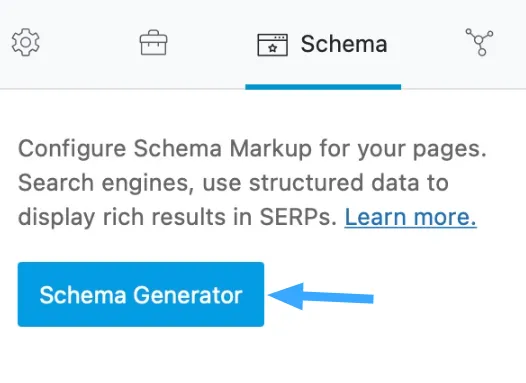The image size is (526, 383).
Task: Open Learn more about rich results
Action: pos(410,217)
